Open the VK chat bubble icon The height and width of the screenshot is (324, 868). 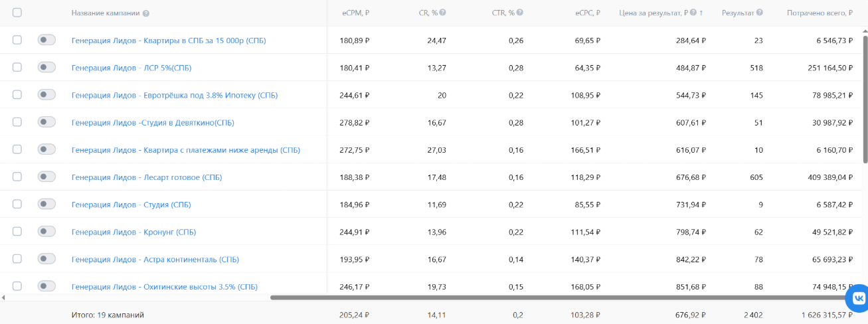[858, 297]
